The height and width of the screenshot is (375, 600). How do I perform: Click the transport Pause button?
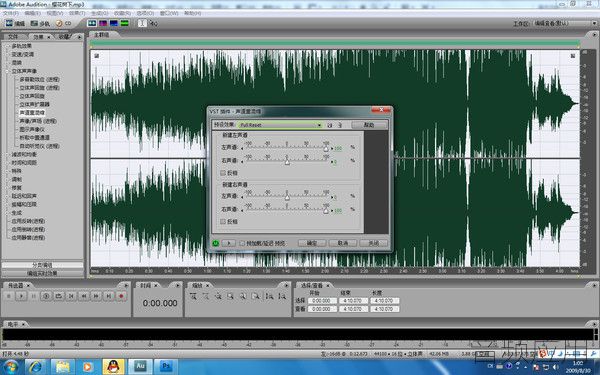34,296
